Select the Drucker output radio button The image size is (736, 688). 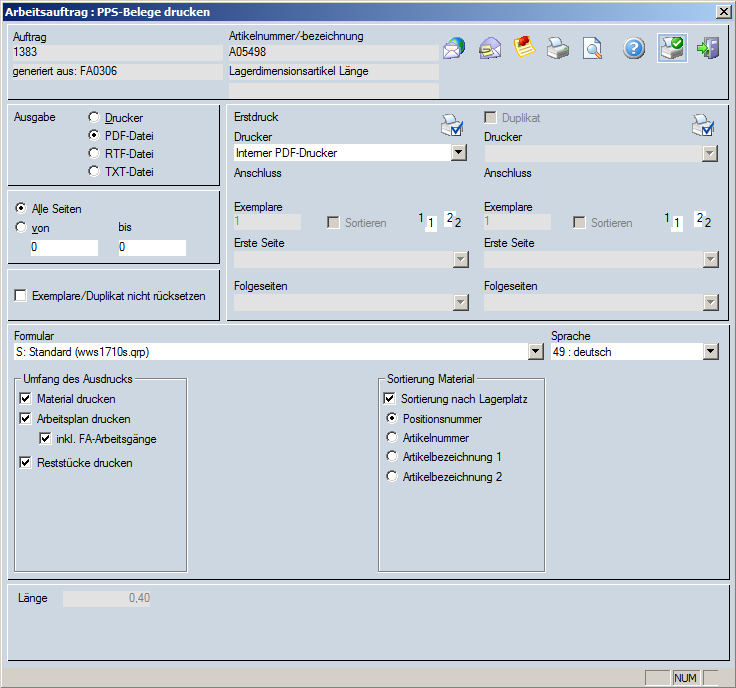(95, 118)
